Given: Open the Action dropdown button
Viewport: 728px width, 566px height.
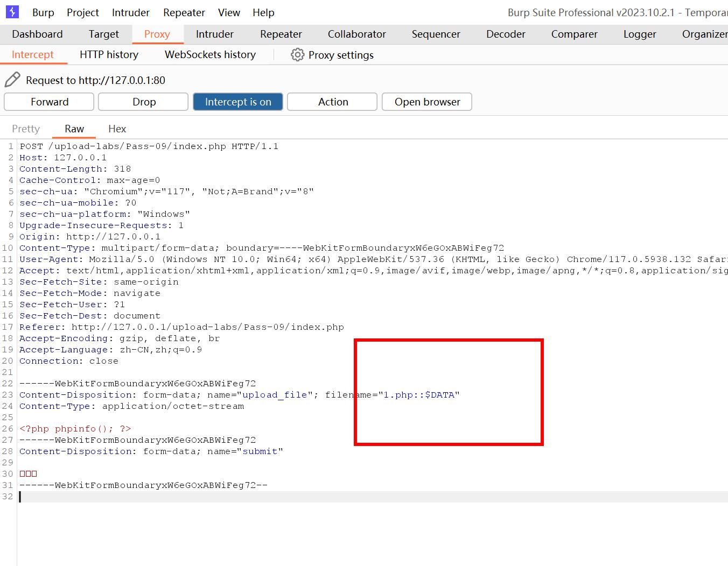Looking at the screenshot, I should (x=332, y=102).
